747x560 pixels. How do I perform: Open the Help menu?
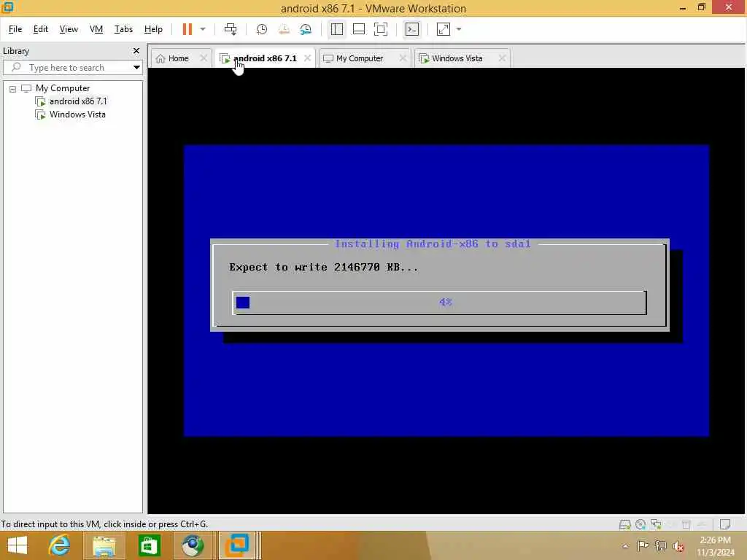tap(153, 29)
